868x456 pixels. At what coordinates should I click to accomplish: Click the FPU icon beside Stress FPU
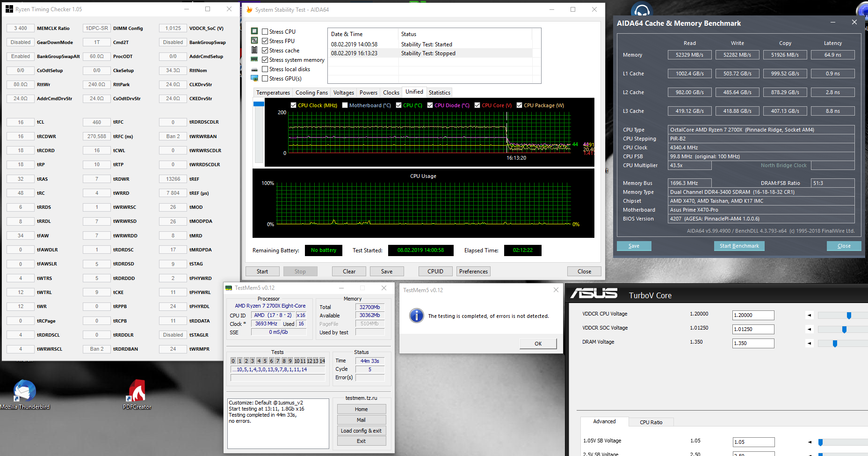[x=254, y=41]
